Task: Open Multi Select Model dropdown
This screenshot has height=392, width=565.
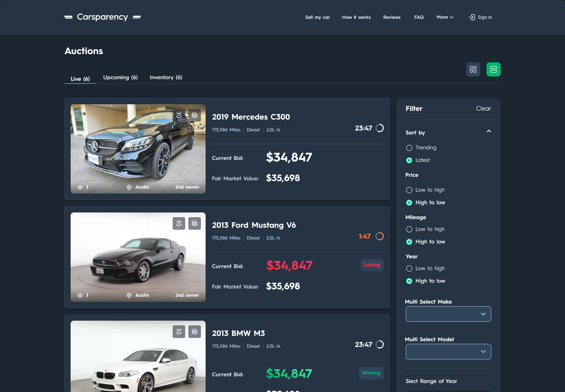Action: pos(448,352)
